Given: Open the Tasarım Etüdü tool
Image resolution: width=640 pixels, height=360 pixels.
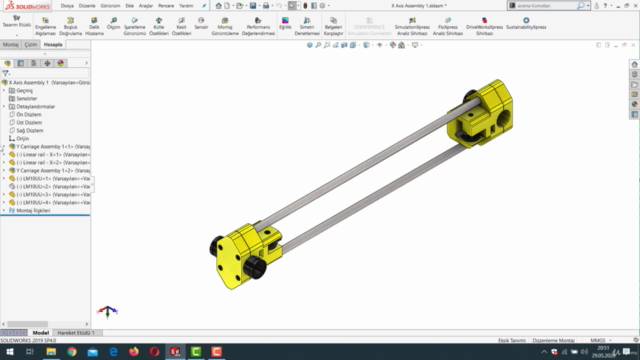Looking at the screenshot, I should (16, 22).
